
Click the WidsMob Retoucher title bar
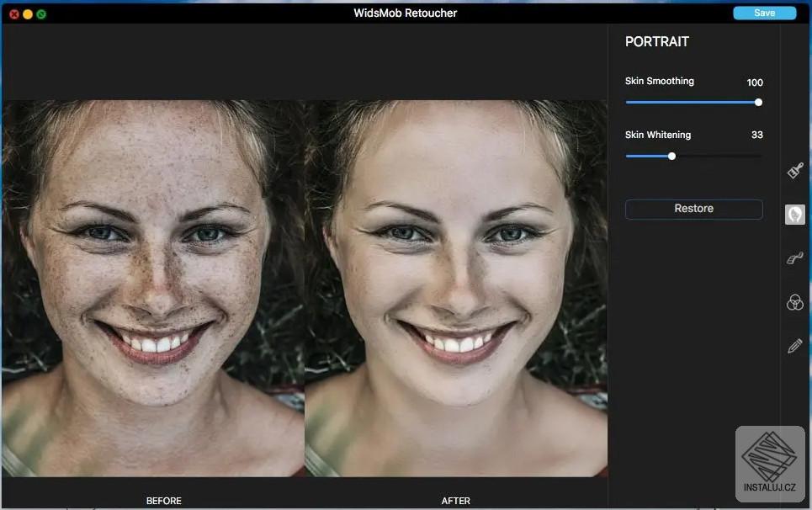point(404,13)
